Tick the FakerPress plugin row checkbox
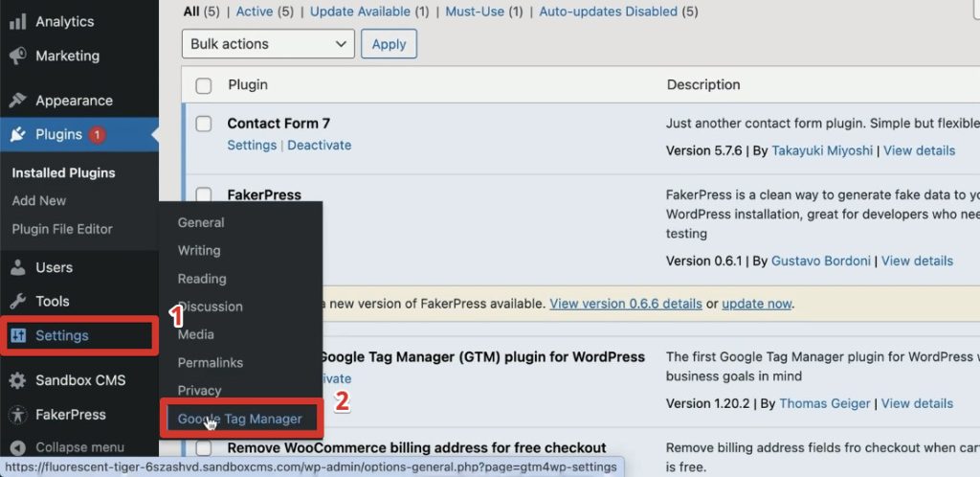The width and height of the screenshot is (980, 477). click(x=204, y=194)
